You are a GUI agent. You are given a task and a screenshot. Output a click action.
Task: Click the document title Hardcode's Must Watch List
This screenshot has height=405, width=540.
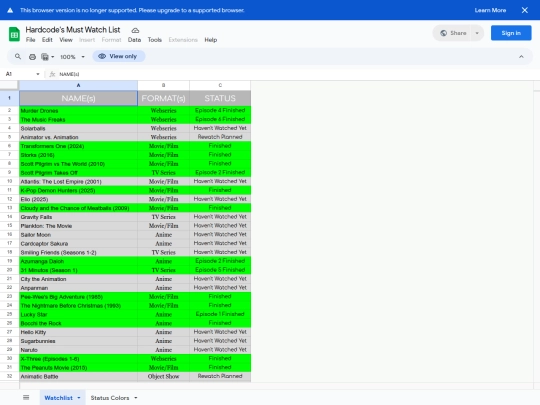click(73, 30)
